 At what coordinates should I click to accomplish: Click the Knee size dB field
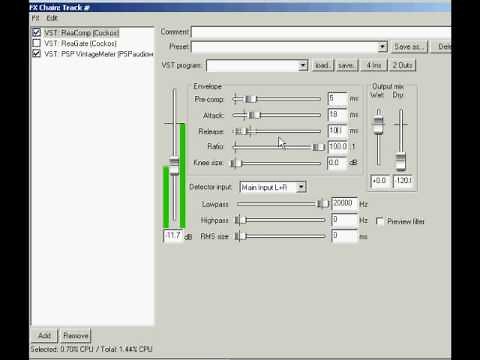point(337,163)
